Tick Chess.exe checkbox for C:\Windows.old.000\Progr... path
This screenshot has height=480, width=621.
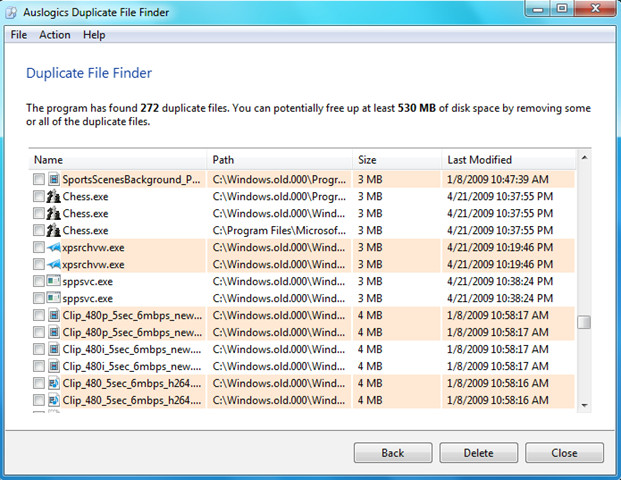38,196
